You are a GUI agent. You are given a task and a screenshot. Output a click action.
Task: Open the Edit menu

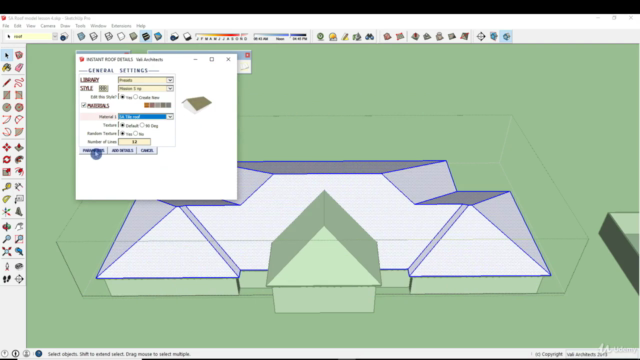tap(18, 26)
